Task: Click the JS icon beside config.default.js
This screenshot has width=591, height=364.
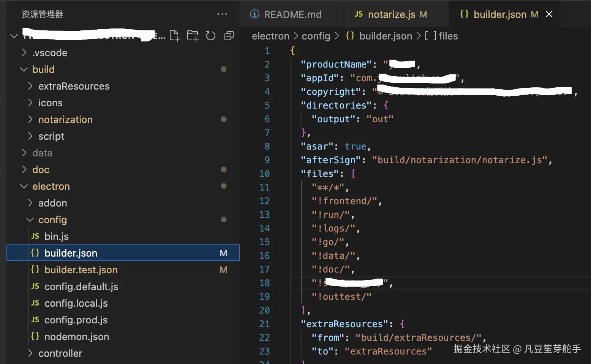Action: tap(35, 286)
